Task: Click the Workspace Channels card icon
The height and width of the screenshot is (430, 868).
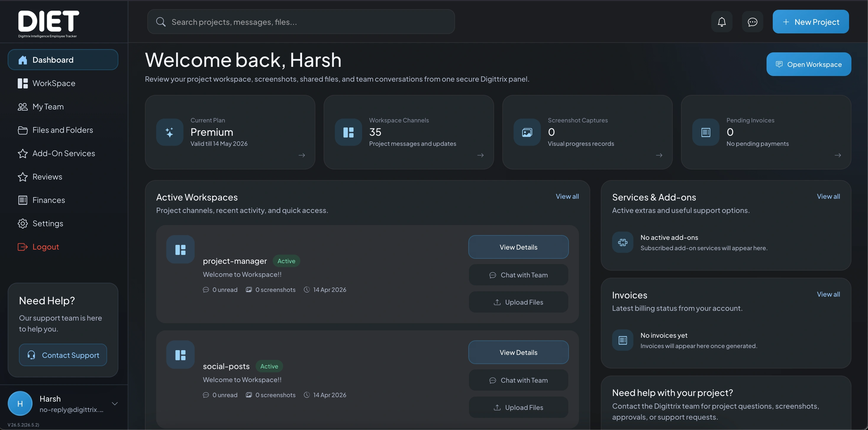Action: click(x=348, y=132)
